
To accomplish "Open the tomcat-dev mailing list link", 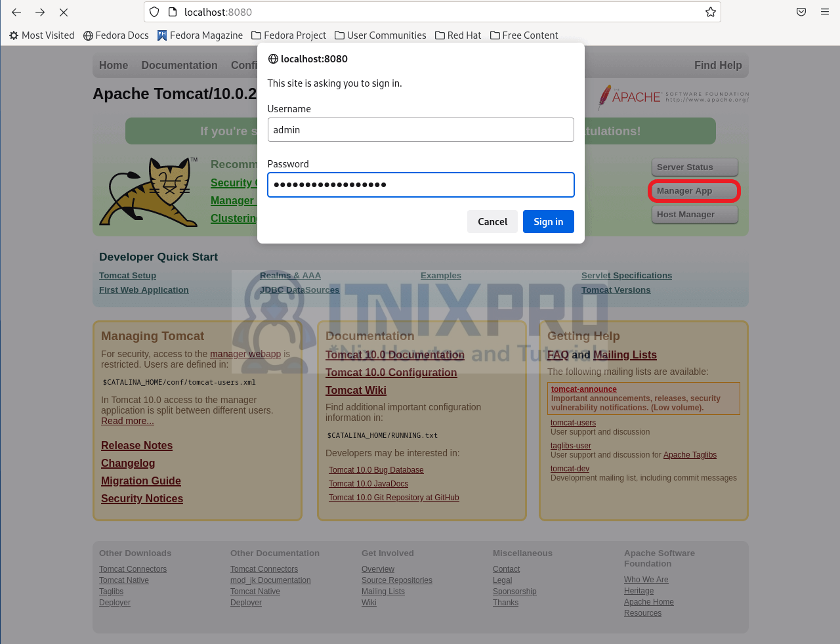I will pyautogui.click(x=570, y=469).
